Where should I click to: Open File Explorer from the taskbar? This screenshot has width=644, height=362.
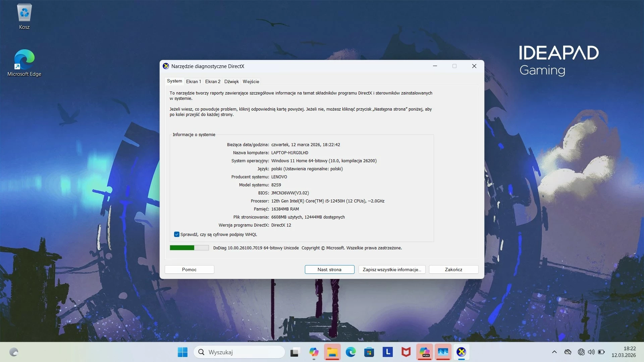[x=332, y=352]
